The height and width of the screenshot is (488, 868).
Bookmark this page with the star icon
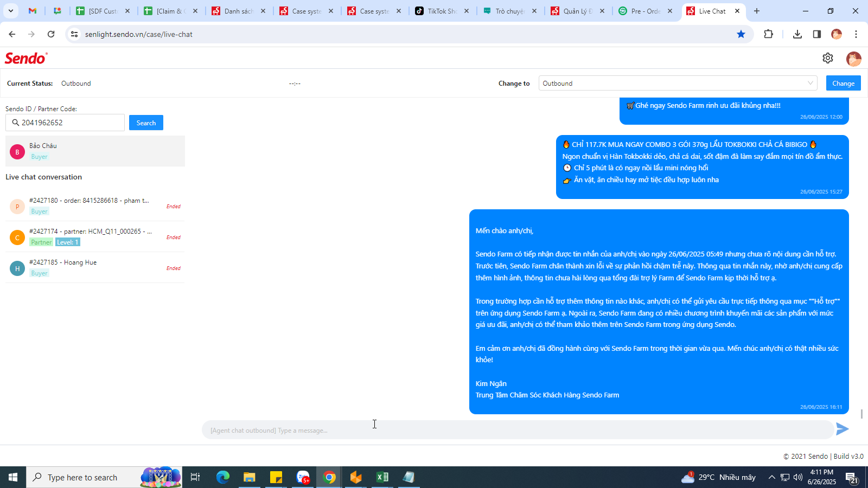741,34
